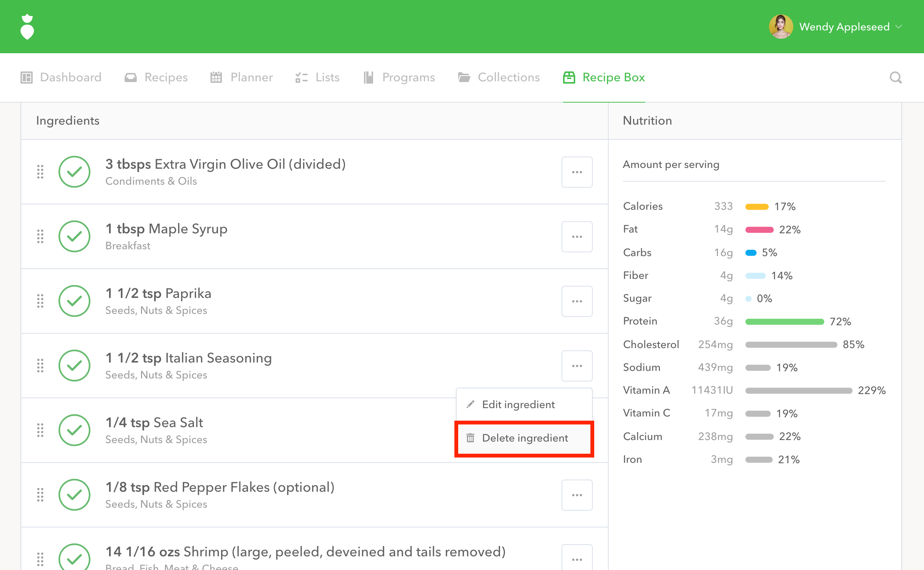Open the search magnifier icon
Viewport: 924px width, 570px height.
[896, 78]
